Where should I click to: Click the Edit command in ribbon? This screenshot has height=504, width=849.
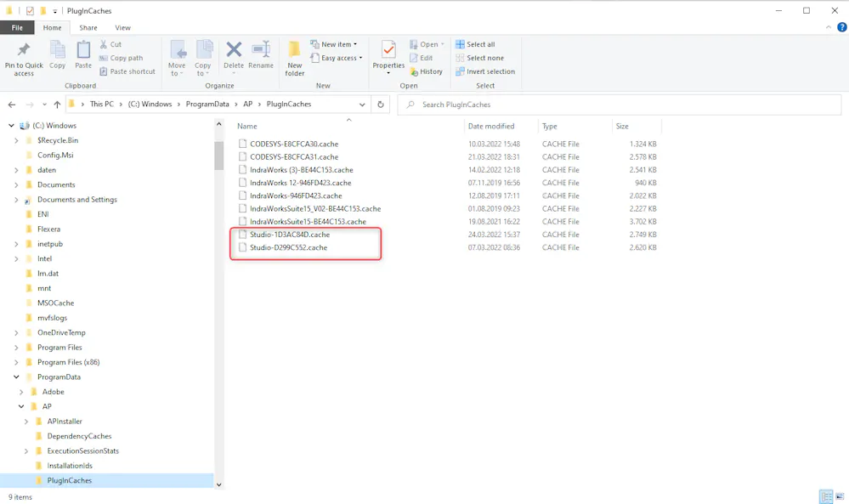pyautogui.click(x=422, y=58)
